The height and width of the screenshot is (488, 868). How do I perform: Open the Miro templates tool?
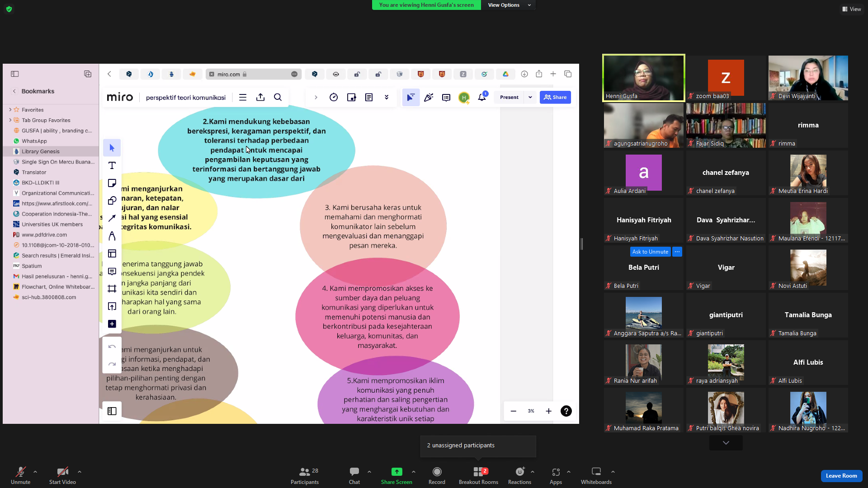[112, 253]
